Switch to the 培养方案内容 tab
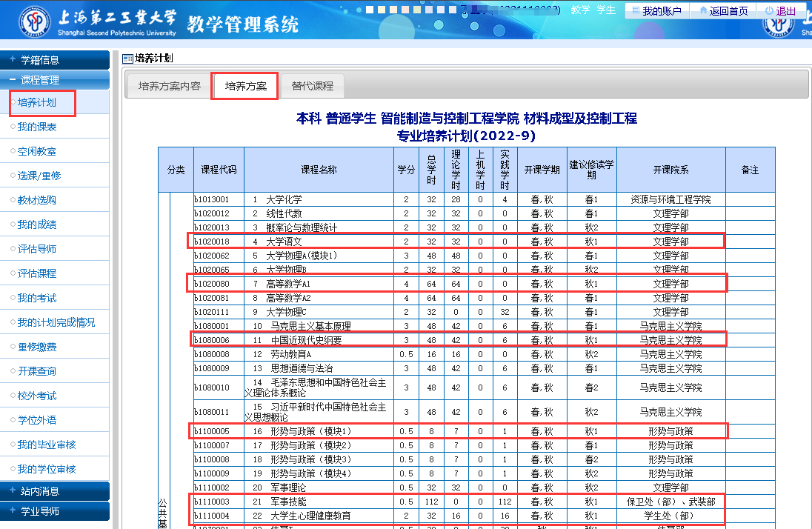The height and width of the screenshot is (529, 812). (x=170, y=86)
